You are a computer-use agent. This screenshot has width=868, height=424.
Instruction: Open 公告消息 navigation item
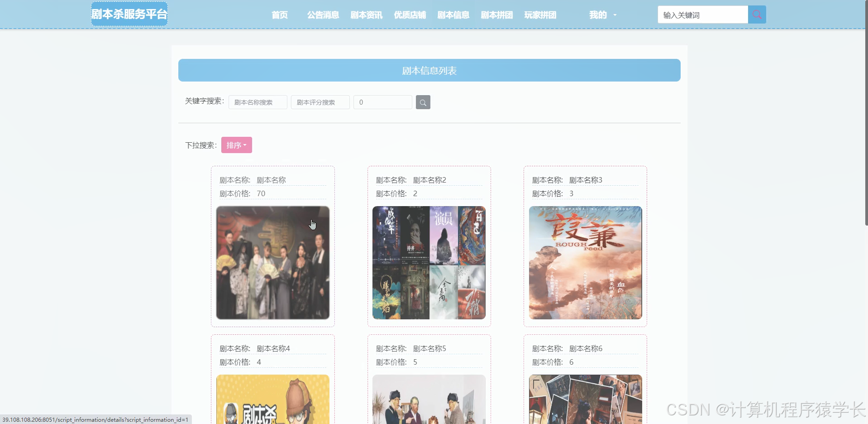coord(323,15)
